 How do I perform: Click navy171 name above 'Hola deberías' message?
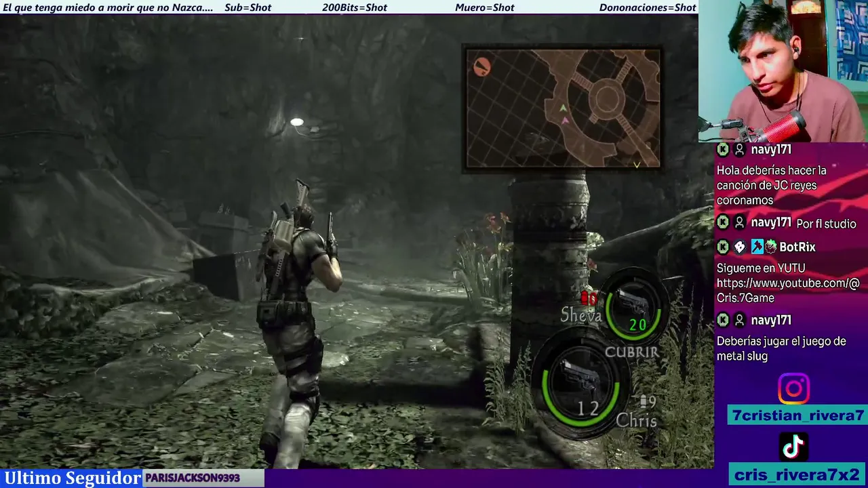click(x=771, y=150)
